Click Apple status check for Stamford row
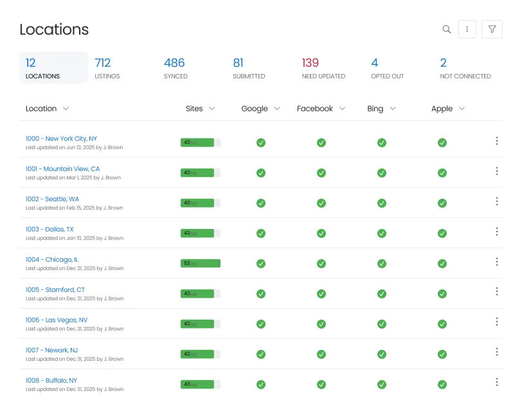 [442, 294]
